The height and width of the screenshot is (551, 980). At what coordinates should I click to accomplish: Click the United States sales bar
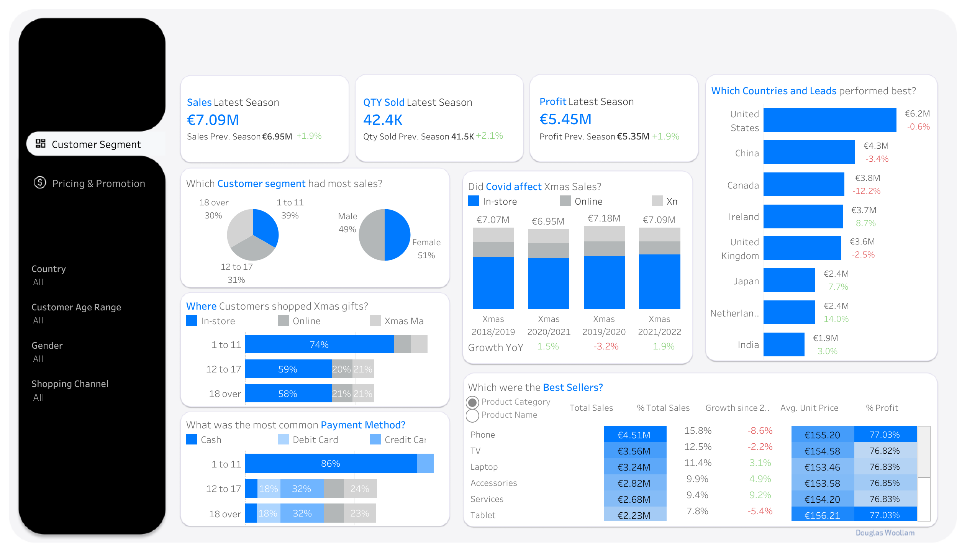click(x=830, y=120)
